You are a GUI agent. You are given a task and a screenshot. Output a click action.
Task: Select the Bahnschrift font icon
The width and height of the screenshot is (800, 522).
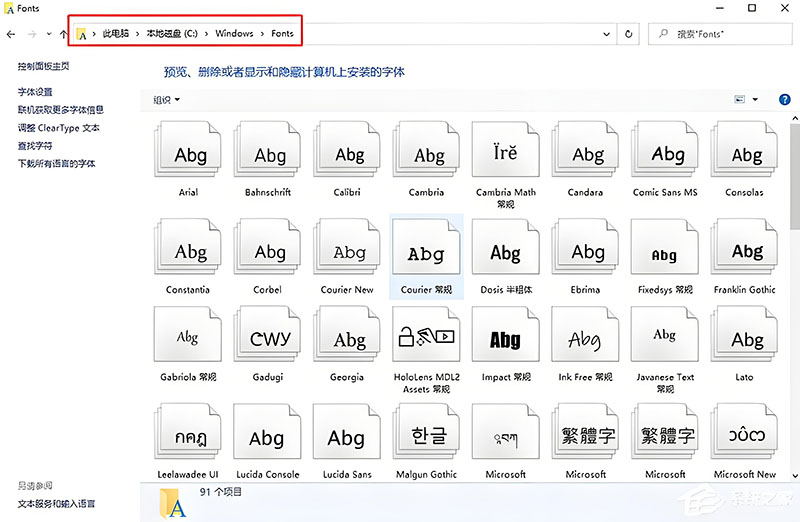(267, 149)
